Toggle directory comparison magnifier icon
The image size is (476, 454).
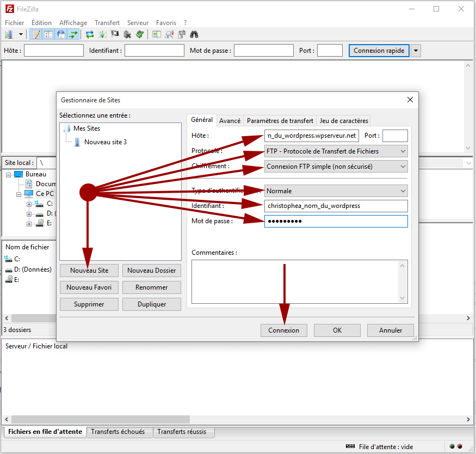coord(169,35)
